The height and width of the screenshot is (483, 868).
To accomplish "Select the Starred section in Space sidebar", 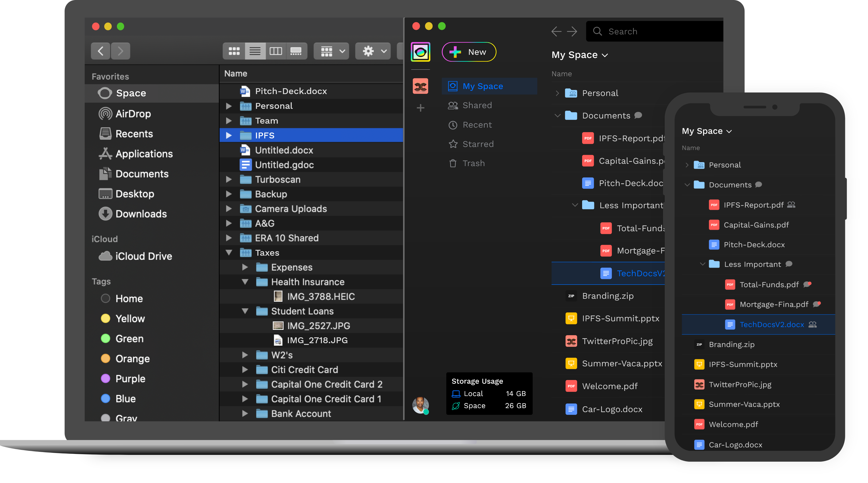I will [478, 144].
